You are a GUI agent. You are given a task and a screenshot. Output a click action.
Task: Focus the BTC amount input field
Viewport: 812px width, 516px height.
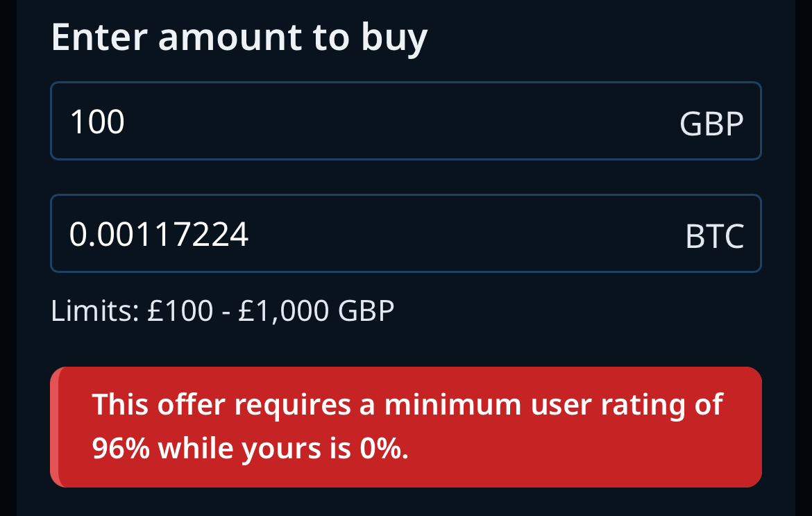(405, 234)
